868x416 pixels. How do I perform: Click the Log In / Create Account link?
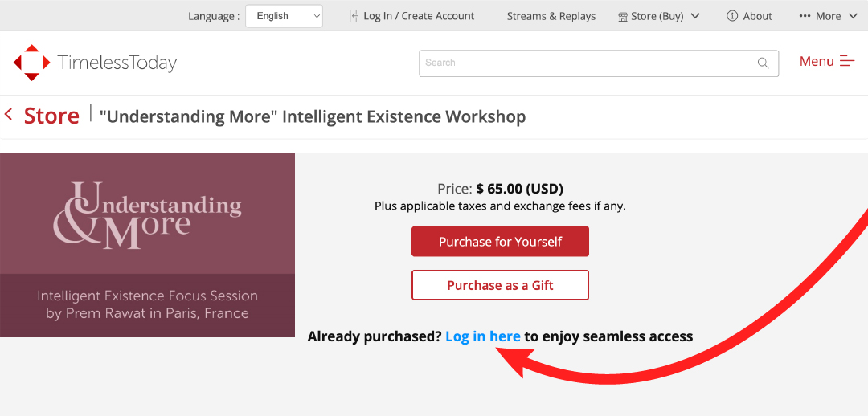click(x=419, y=16)
